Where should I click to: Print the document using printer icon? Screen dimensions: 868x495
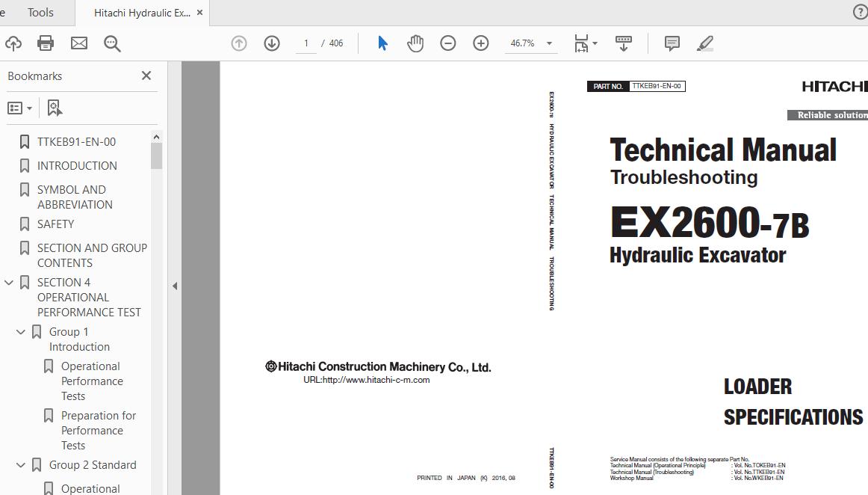coord(46,43)
